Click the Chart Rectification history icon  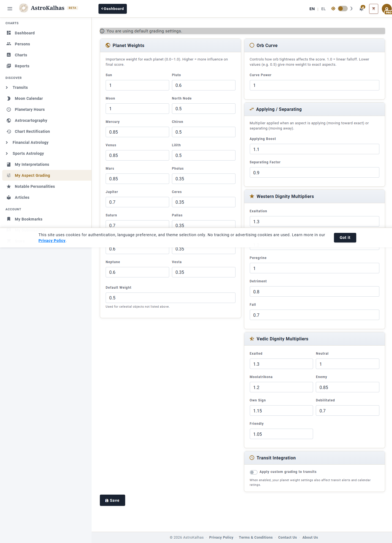(x=9, y=131)
